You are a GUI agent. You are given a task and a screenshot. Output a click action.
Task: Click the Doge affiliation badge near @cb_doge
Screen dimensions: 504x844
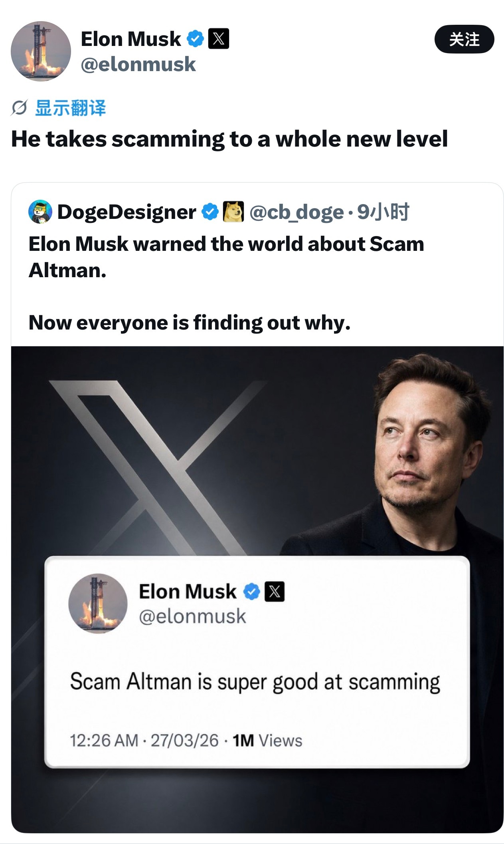[233, 212]
